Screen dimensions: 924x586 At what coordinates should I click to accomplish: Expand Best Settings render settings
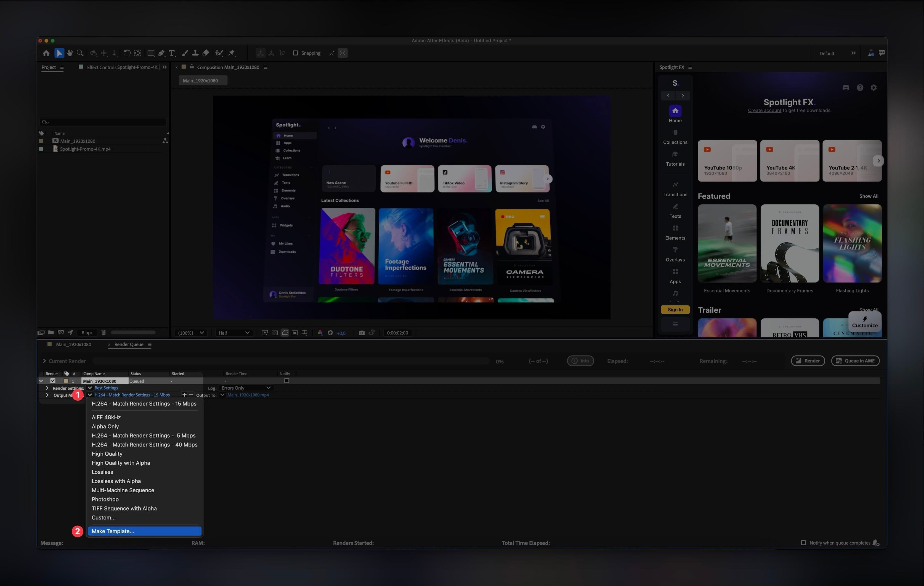[46, 387]
